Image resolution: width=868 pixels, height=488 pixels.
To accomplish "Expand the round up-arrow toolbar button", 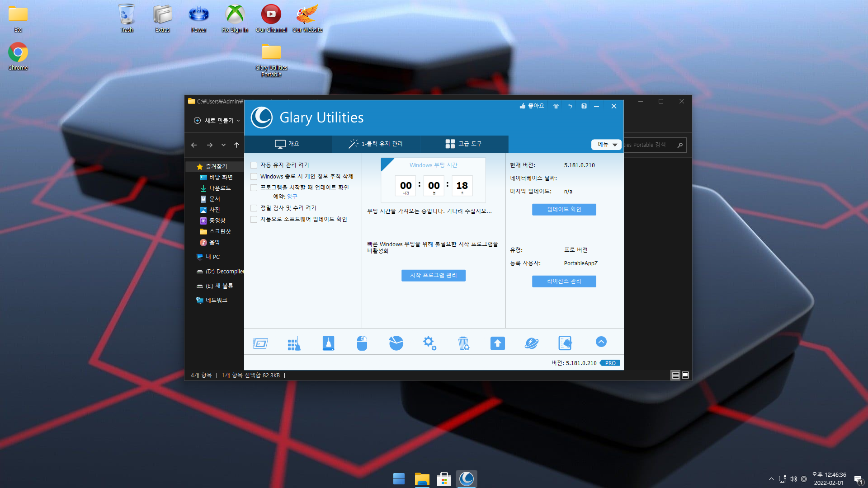I will click(x=601, y=342).
